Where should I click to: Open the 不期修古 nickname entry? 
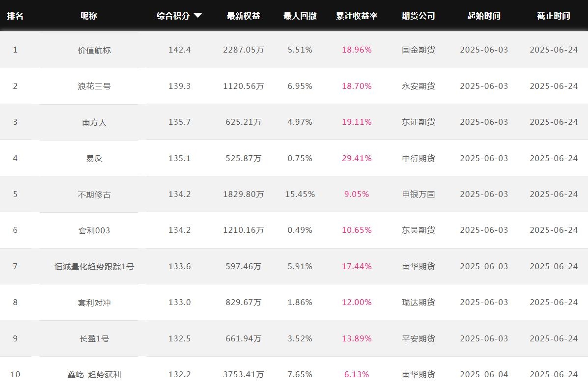94,195
